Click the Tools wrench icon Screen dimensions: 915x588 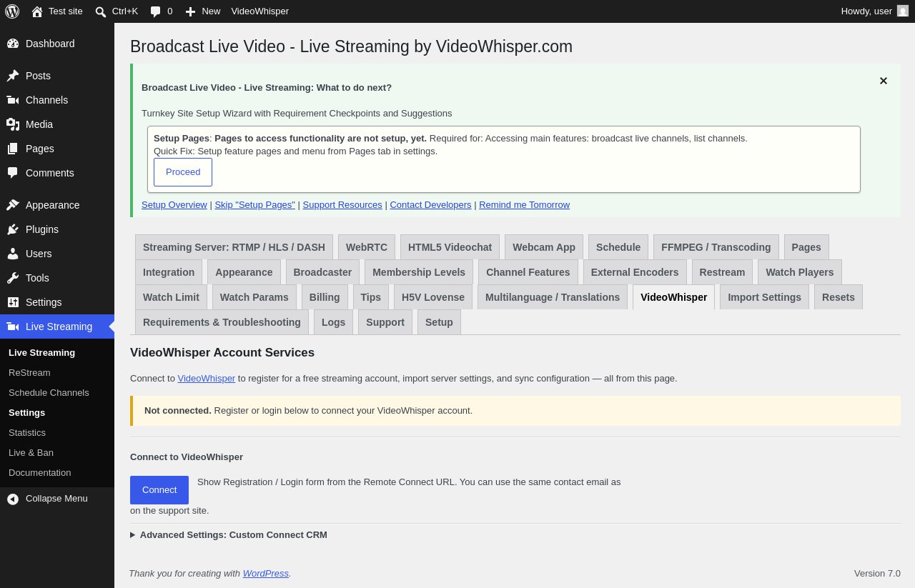[x=13, y=278]
